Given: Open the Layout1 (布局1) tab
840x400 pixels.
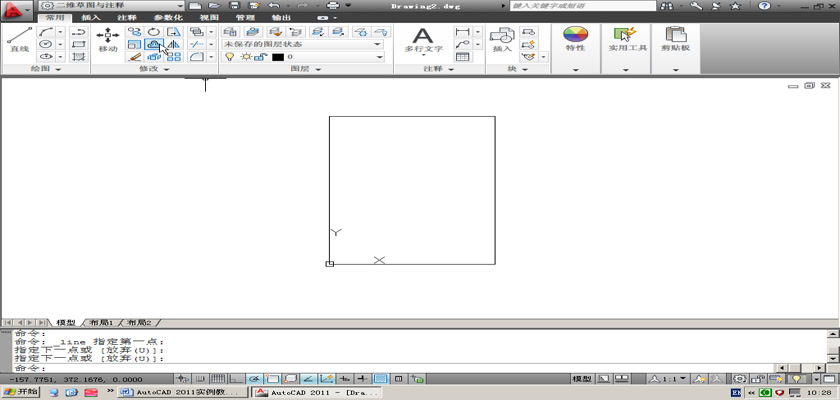Looking at the screenshot, I should 100,323.
